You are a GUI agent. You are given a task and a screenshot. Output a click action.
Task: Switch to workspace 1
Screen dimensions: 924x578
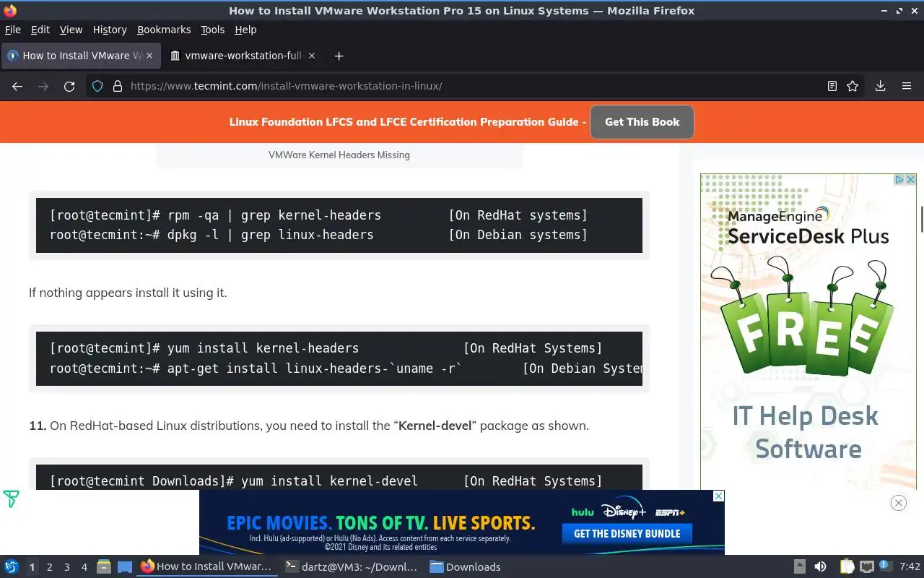[32, 567]
